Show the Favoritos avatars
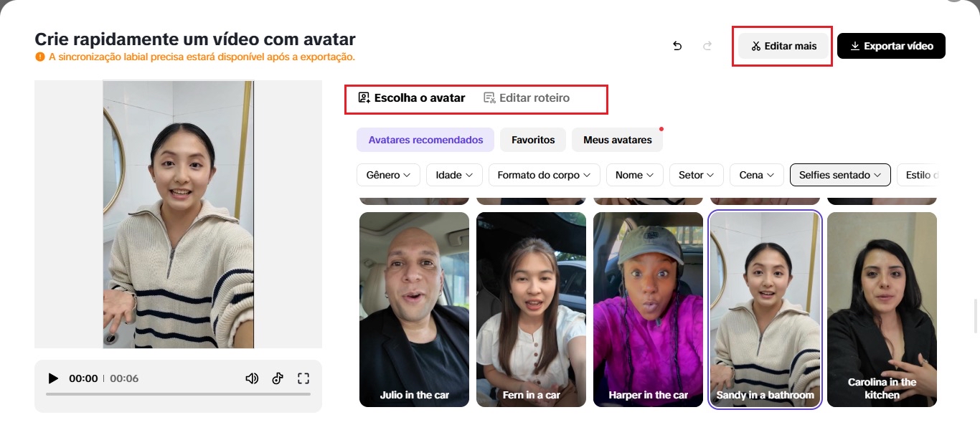980x430 pixels. point(533,140)
